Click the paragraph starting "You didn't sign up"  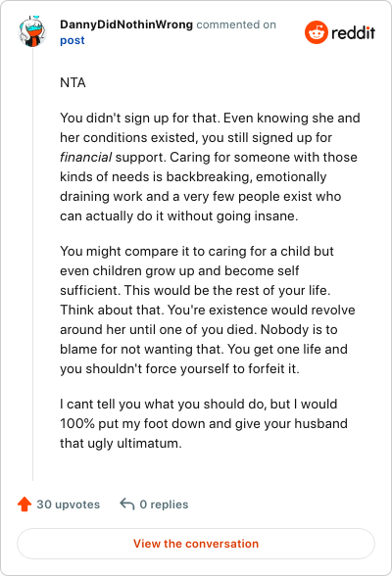pyautogui.click(x=210, y=167)
